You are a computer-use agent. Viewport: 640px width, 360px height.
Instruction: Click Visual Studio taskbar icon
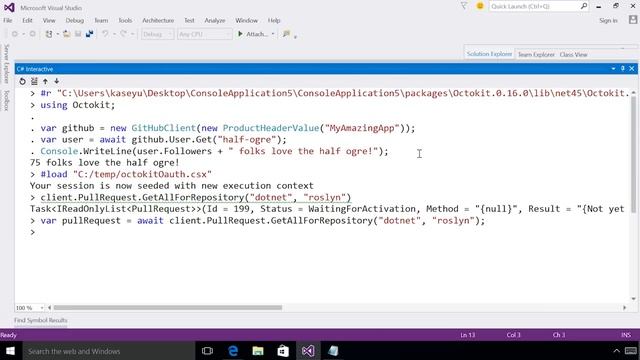click(308, 351)
